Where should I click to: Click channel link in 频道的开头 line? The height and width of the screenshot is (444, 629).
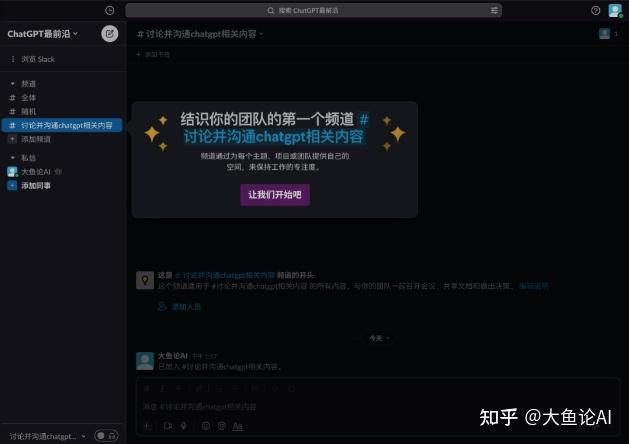tap(225, 275)
